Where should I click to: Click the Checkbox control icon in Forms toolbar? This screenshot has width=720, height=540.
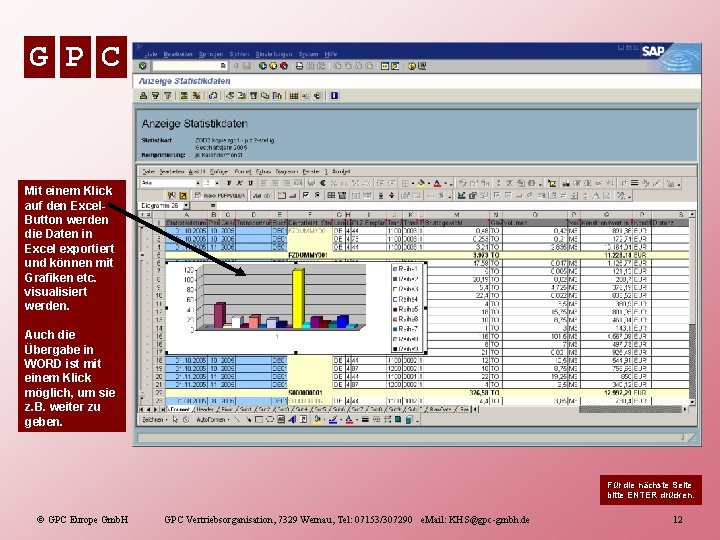[x=306, y=195]
